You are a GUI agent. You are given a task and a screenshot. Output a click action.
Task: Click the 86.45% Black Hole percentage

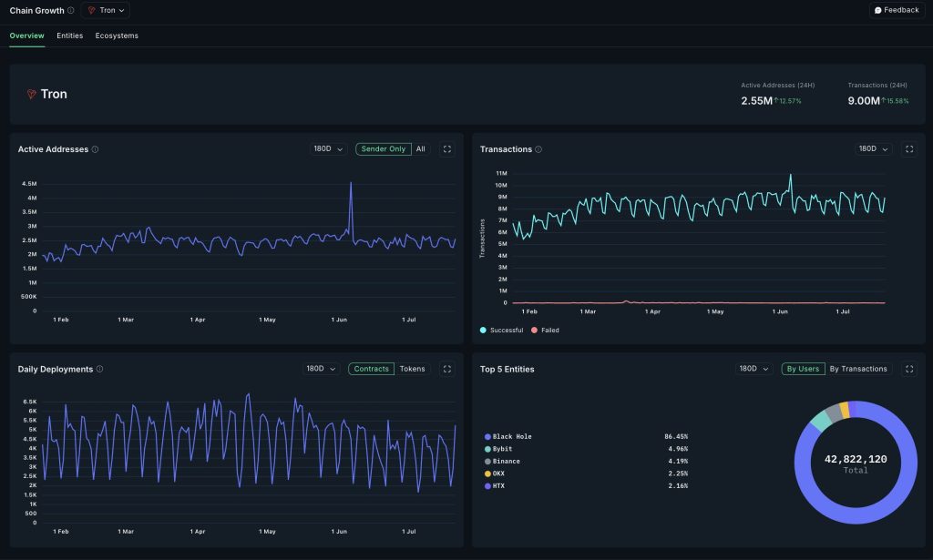tap(676, 436)
